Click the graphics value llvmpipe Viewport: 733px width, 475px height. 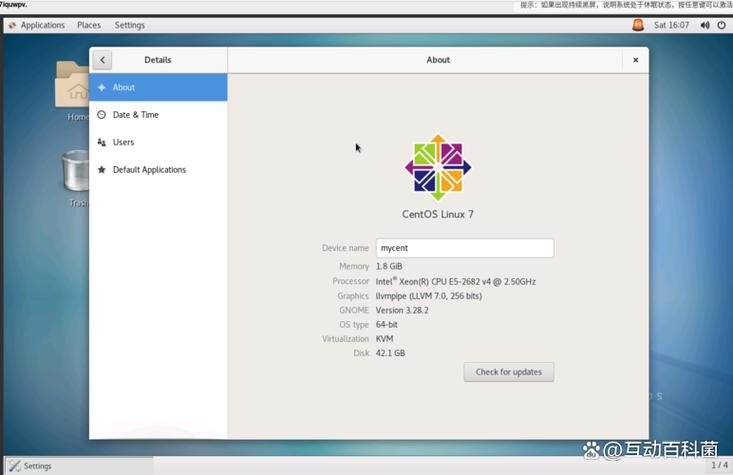tap(429, 296)
